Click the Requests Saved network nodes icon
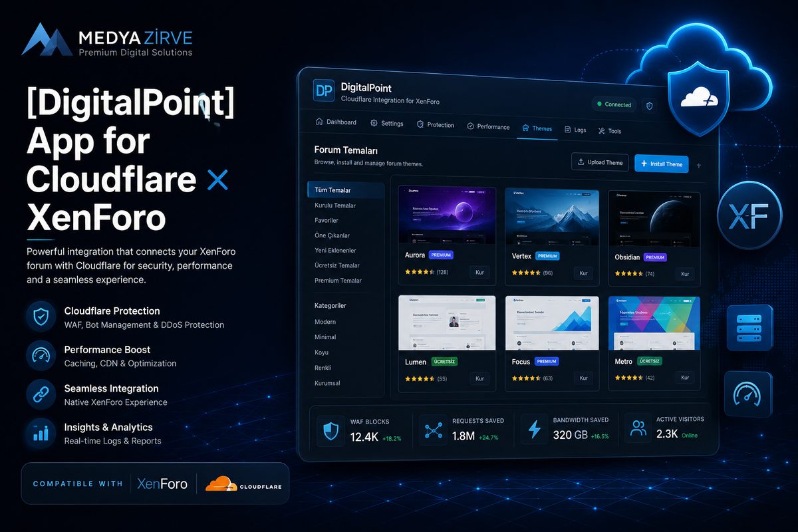Viewport: 798px width, 532px height. 433,430
